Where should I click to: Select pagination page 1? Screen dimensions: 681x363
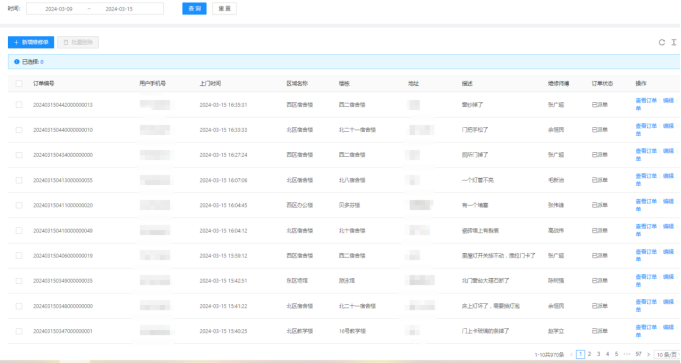[580, 354]
